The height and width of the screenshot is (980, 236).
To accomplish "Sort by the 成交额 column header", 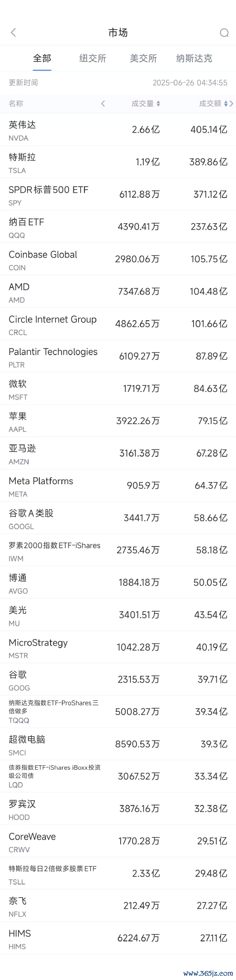I will click(210, 103).
